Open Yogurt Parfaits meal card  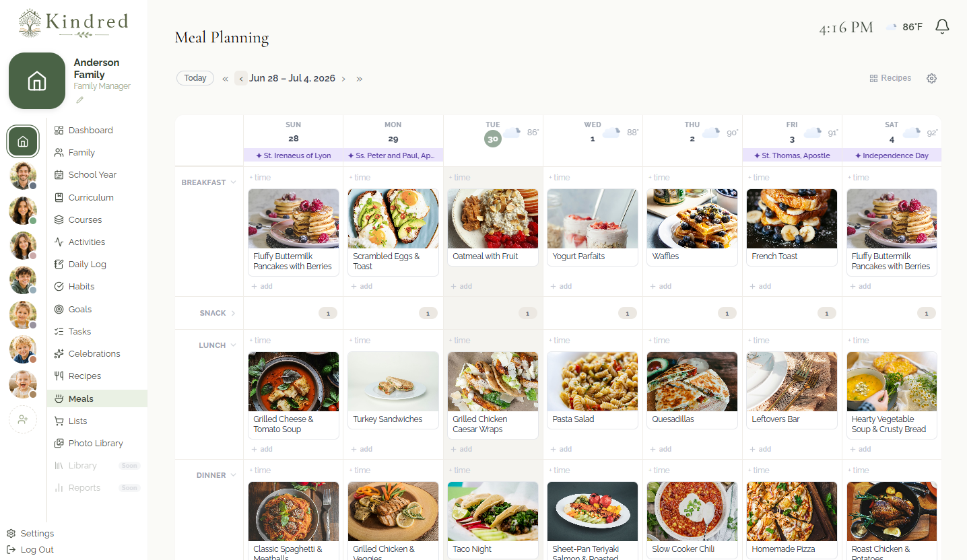coord(593,228)
